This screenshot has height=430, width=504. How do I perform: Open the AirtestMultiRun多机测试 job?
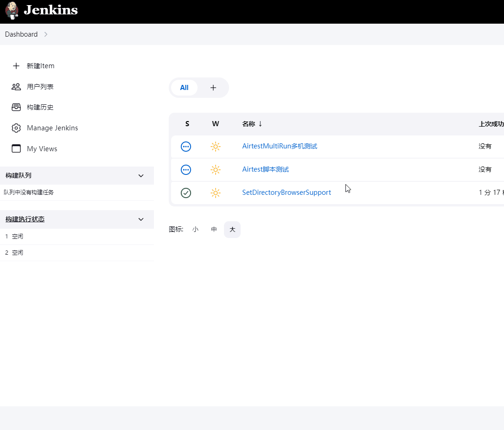pos(280,146)
